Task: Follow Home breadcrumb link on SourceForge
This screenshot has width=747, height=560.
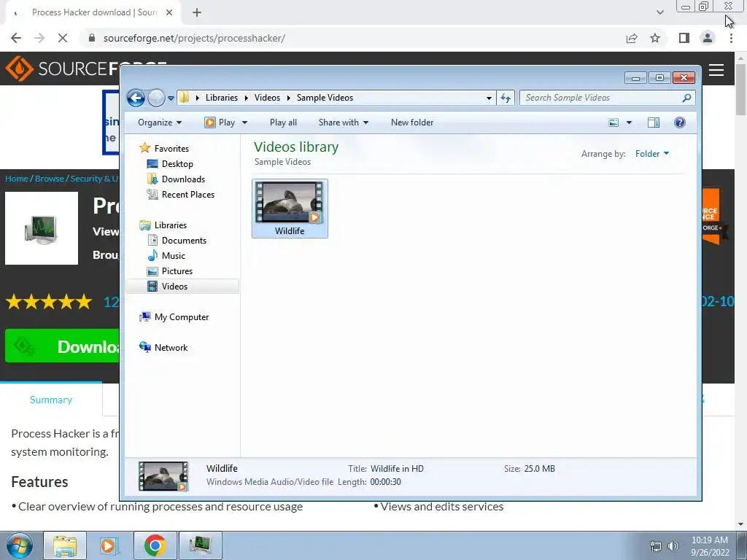Action: 17,179
